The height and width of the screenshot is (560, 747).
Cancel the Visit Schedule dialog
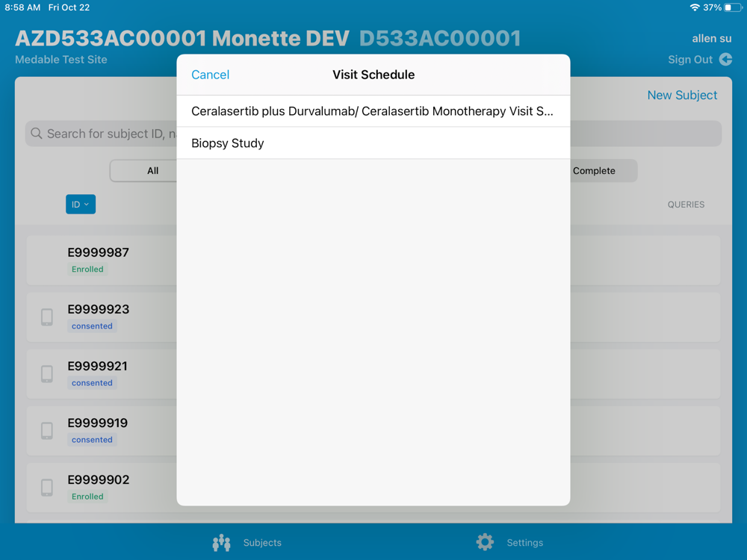coord(210,75)
